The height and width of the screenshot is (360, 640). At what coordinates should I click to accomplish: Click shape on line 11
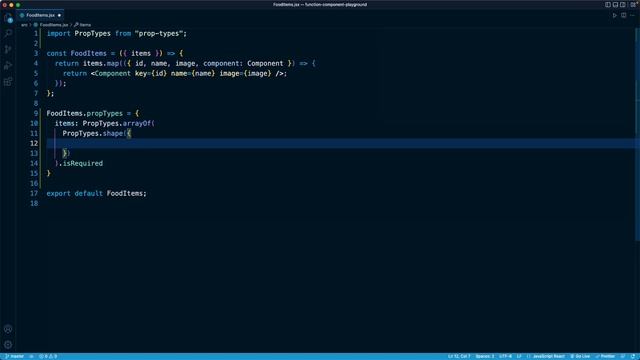[113, 133]
